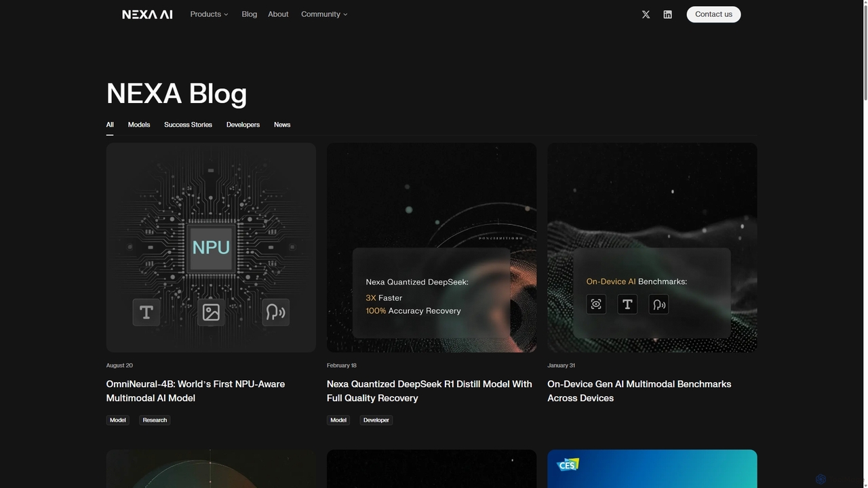The width and height of the screenshot is (868, 488).
Task: Expand the Community dropdown menu
Action: (x=324, y=14)
